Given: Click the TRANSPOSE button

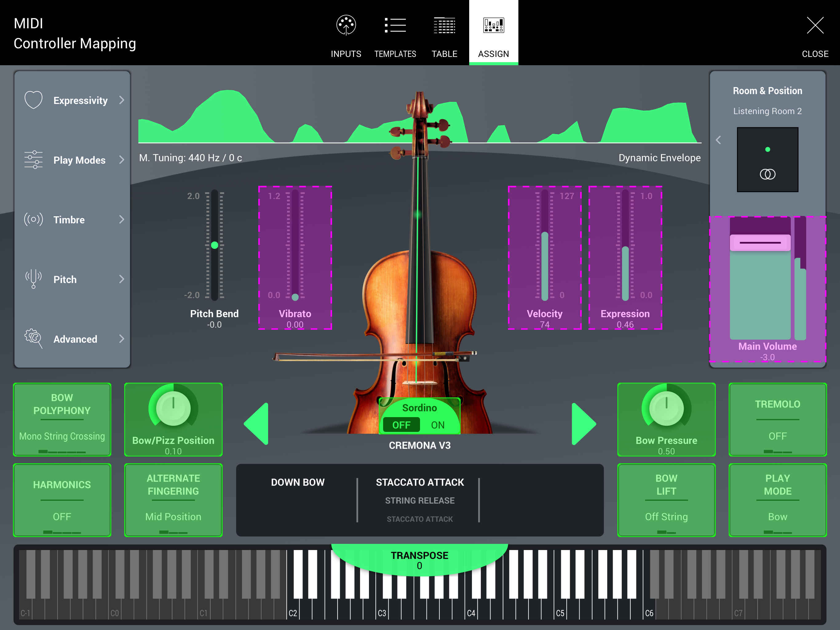Looking at the screenshot, I should [419, 560].
